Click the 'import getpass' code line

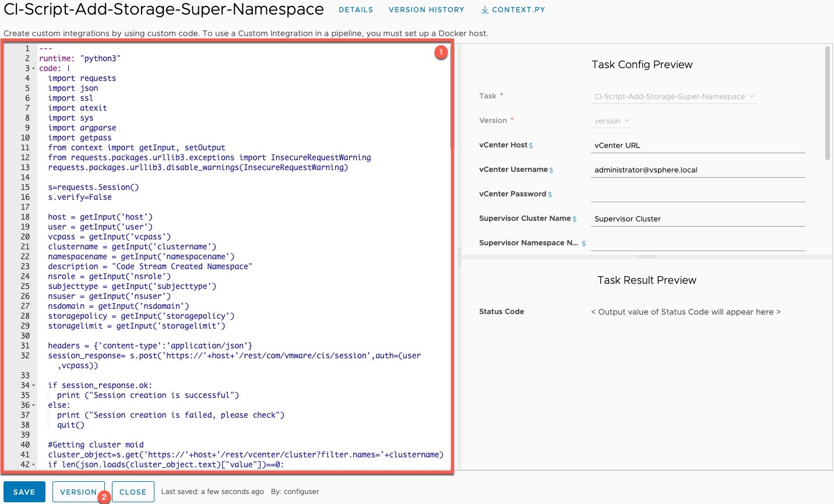tap(80, 138)
